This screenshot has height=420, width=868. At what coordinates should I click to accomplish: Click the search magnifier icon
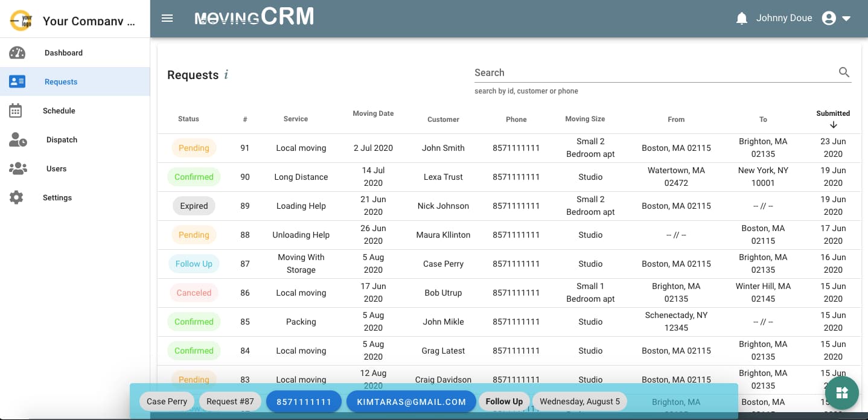point(844,72)
